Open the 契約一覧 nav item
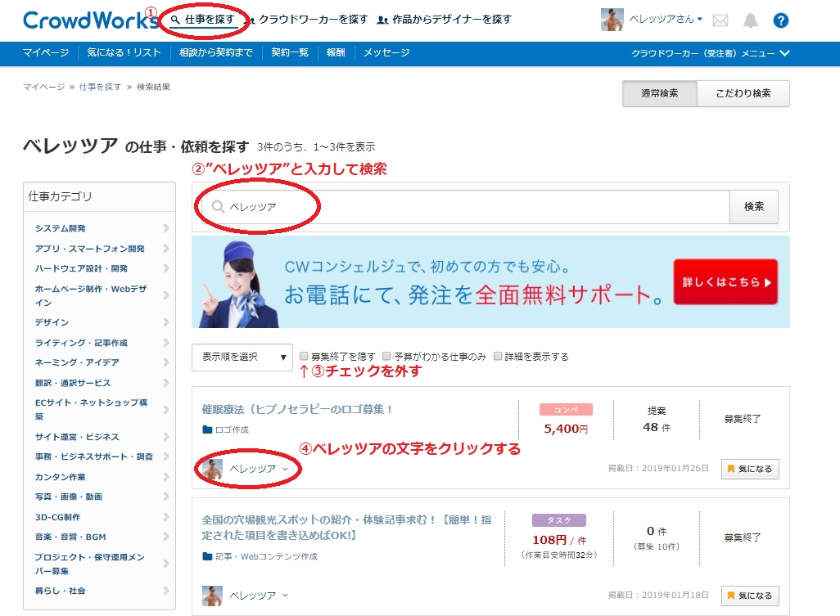The width and height of the screenshot is (840, 616). 290,52
